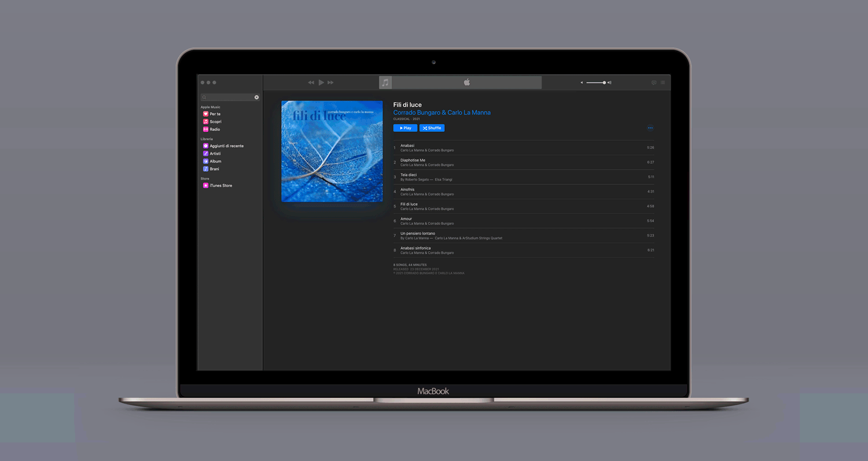Click the 5:26 duration of Anabasi
Viewport: 868px width, 461px height.
coord(650,147)
